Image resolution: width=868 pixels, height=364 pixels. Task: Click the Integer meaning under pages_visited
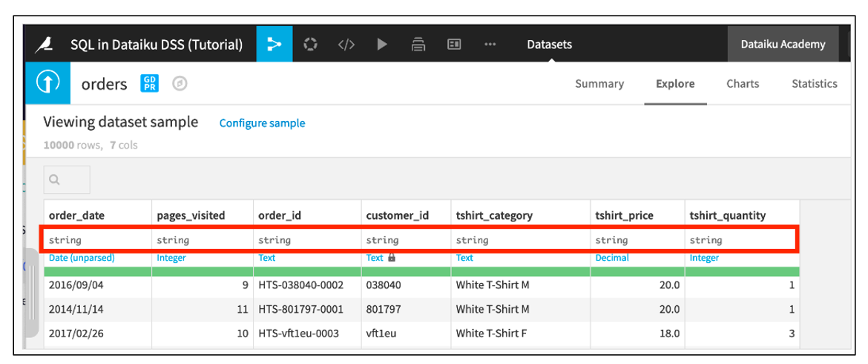click(171, 258)
